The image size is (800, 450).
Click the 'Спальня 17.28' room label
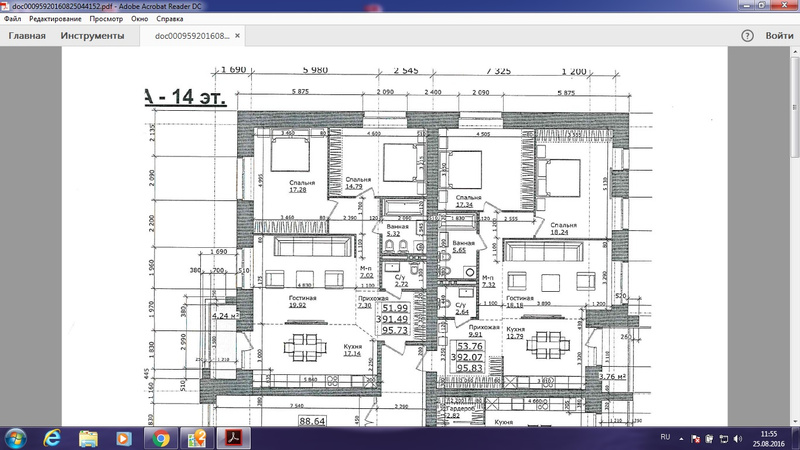point(302,186)
